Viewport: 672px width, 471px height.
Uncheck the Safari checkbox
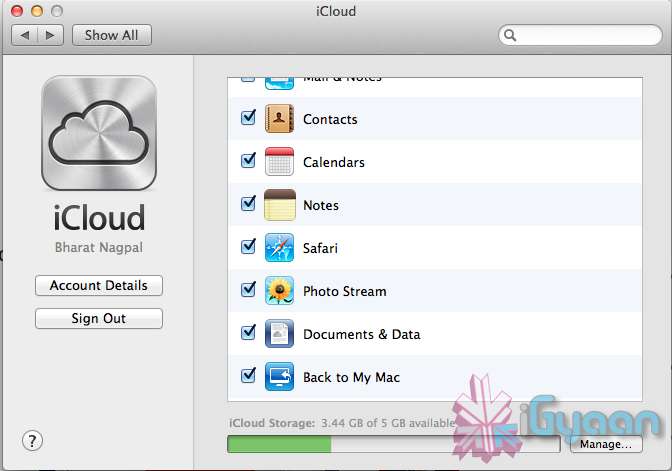pos(249,247)
